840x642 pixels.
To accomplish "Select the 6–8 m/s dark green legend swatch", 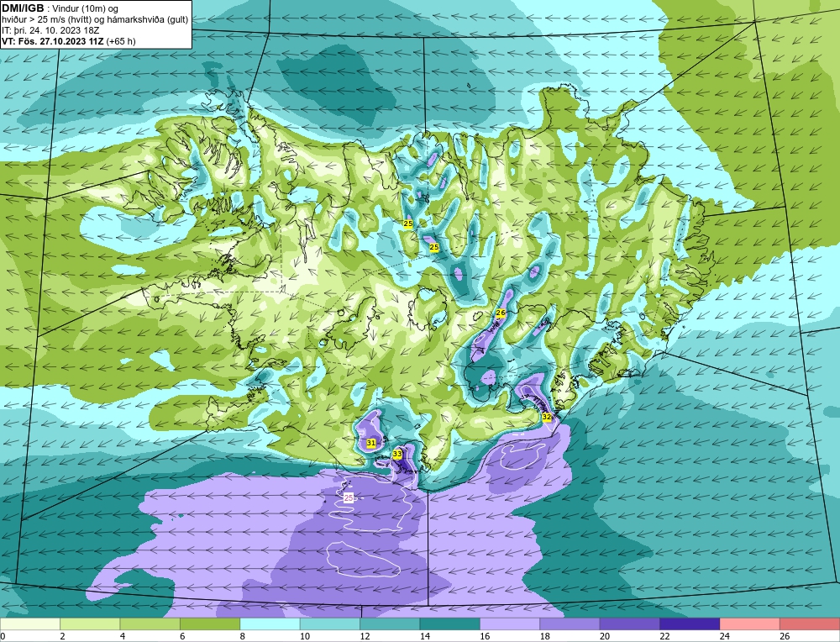I will [x=210, y=624].
